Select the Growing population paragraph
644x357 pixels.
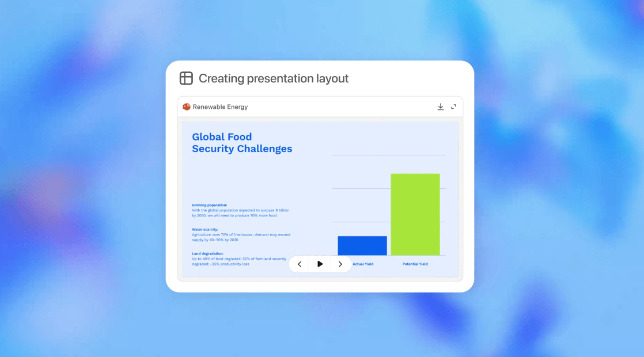[241, 210]
